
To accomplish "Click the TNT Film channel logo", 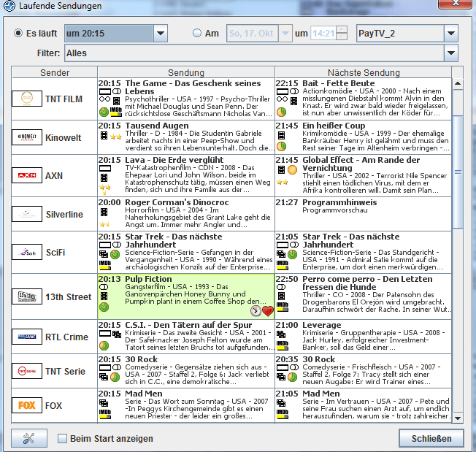I will click(27, 99).
